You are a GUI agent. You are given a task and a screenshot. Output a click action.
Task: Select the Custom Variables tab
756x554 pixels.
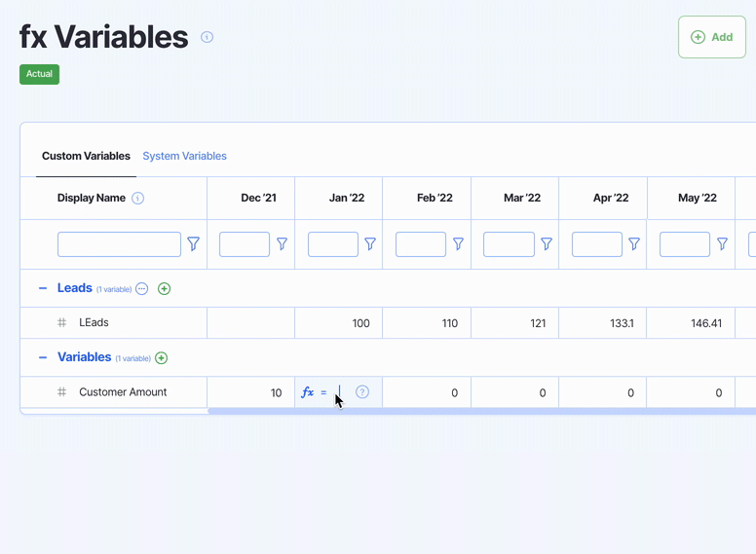click(86, 156)
